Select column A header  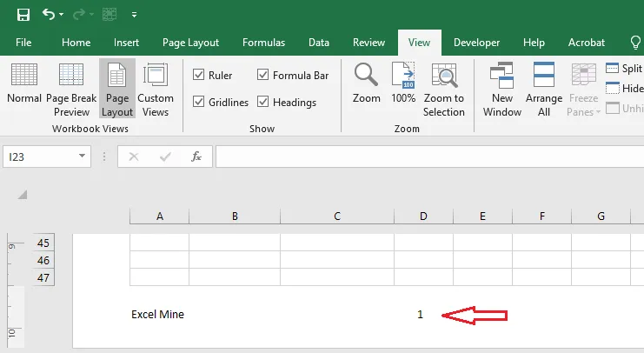160,216
